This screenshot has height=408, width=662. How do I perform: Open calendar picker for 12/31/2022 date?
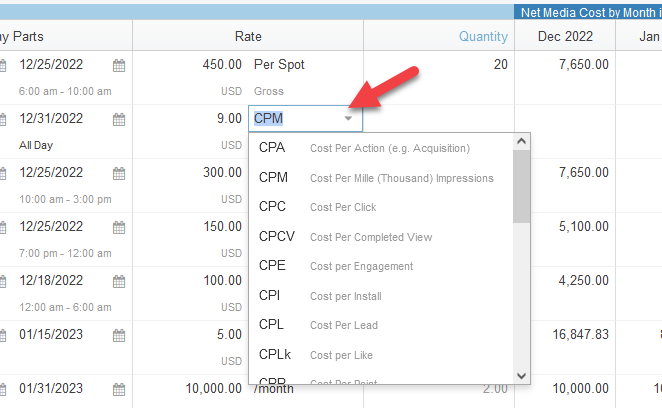click(x=119, y=119)
